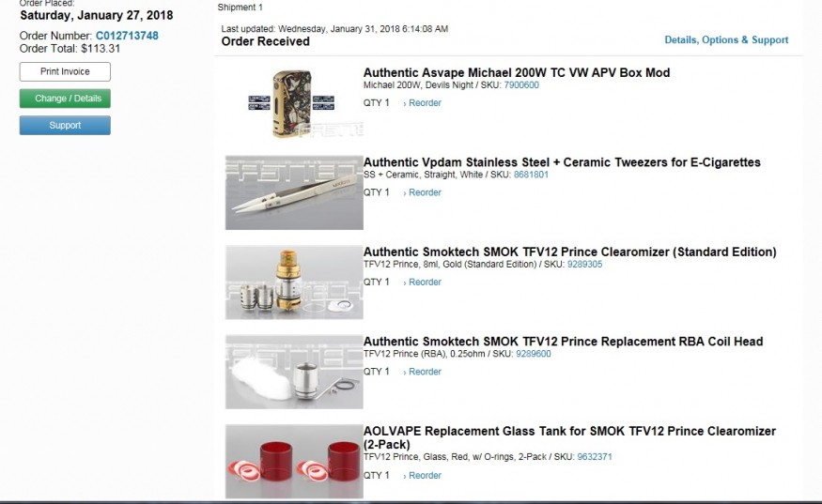Viewport: 822px width, 504px height.
Task: Open SKU 9289305 link
Action: (584, 264)
